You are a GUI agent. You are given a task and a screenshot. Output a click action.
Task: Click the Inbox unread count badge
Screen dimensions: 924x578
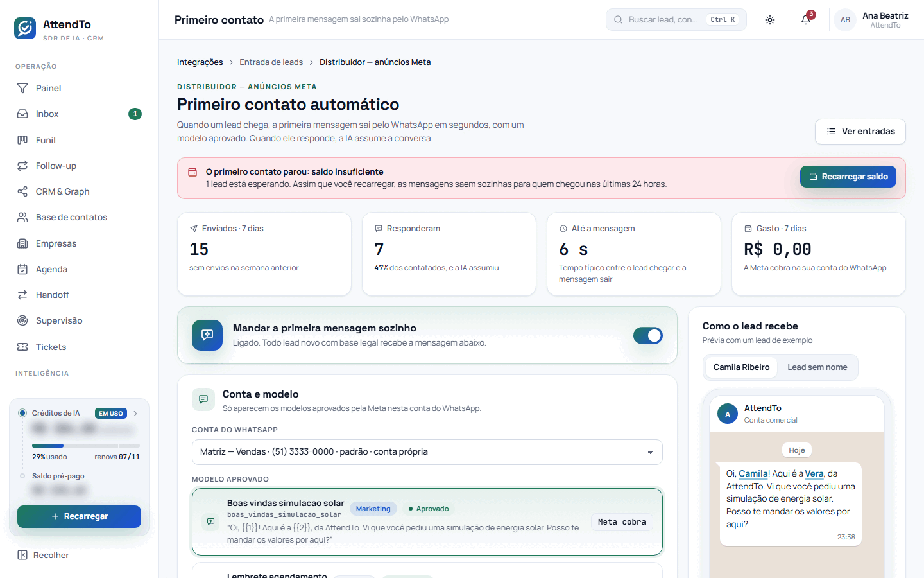point(135,114)
